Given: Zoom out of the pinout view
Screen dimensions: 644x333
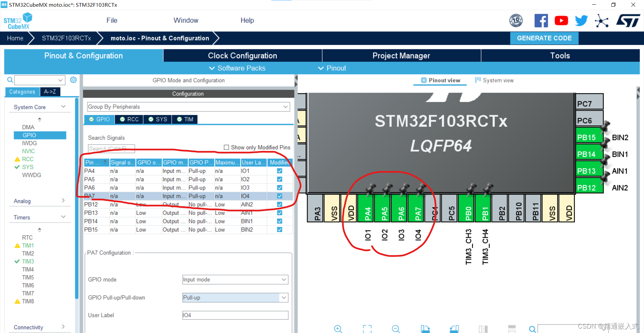Looking at the screenshot, I should pos(396,329).
